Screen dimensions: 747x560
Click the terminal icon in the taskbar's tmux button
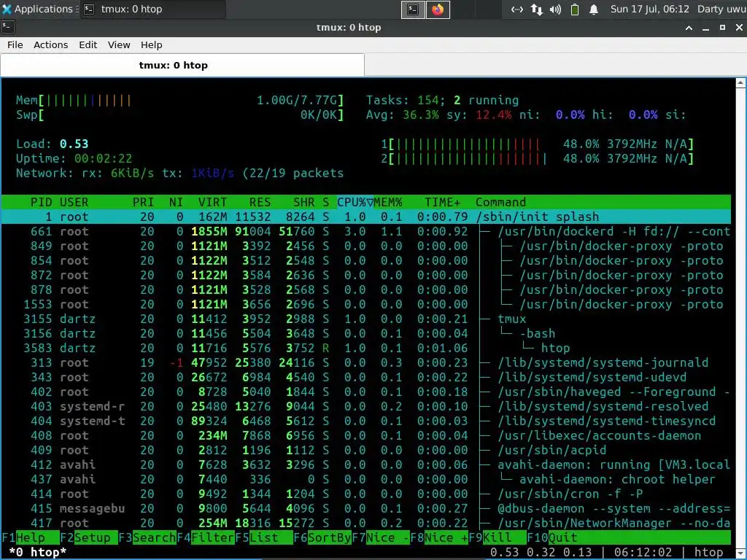[88, 9]
